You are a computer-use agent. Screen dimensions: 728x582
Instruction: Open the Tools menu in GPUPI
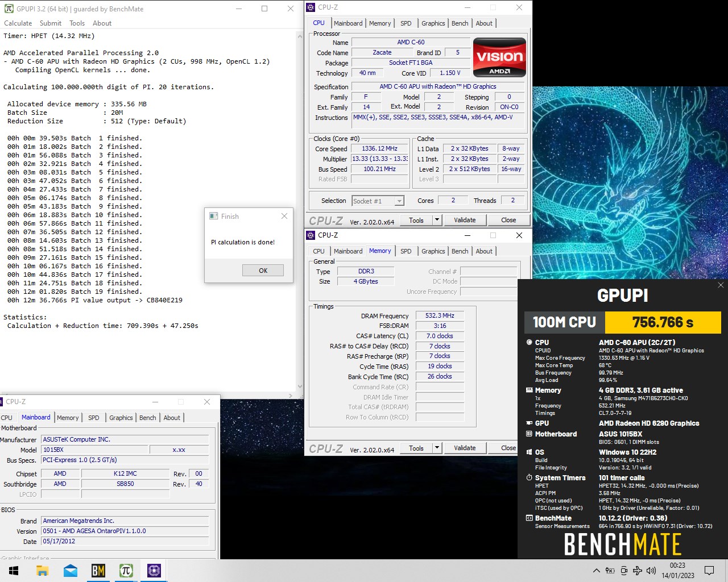click(77, 23)
